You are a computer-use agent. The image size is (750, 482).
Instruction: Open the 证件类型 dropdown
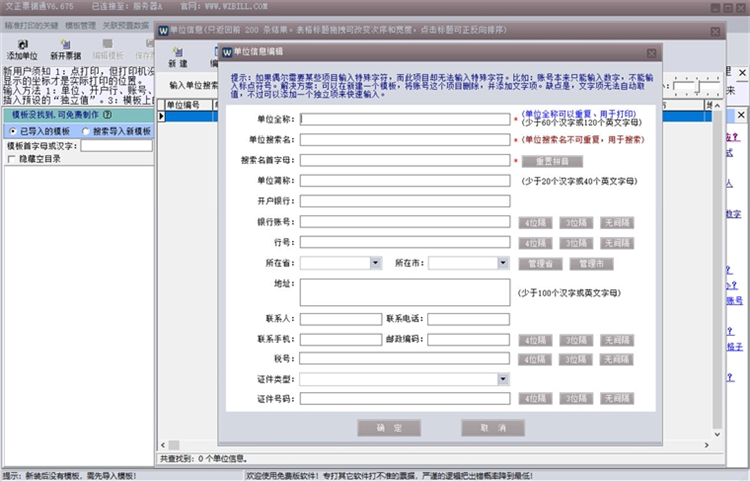click(x=503, y=380)
